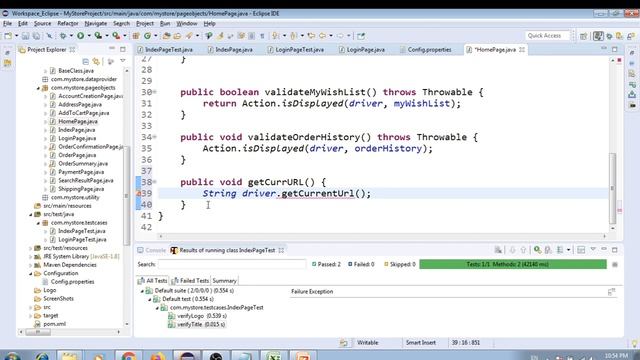Click the Coverage run toolbar icon
The image size is (640, 360).
coord(98,36)
